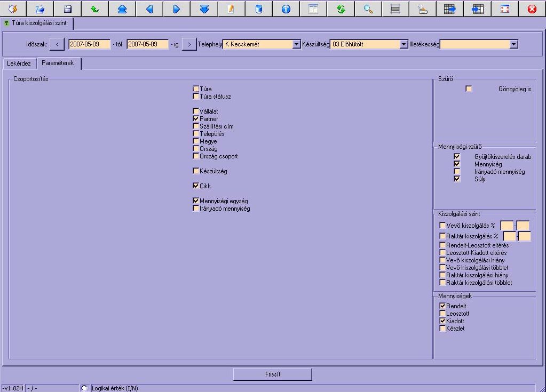Viewport: 546px width, 392px height.
Task: Click the save floppy disk icon
Action: click(67, 9)
